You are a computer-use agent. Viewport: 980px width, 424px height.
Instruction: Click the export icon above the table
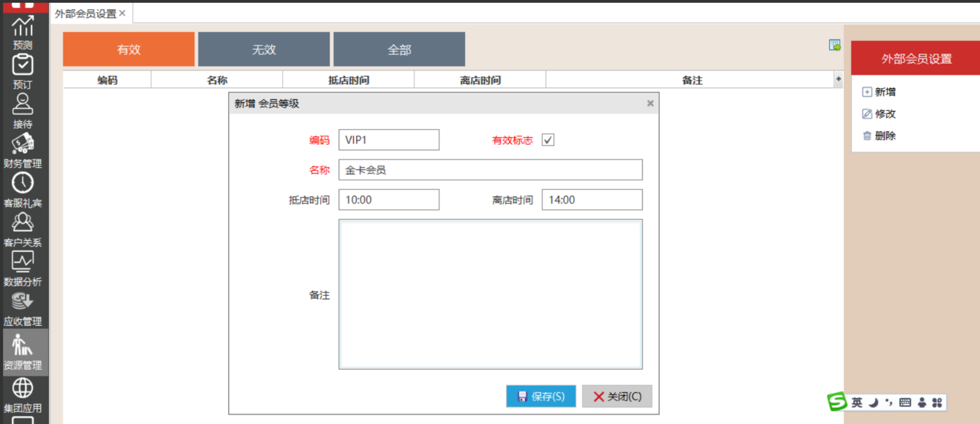[x=834, y=45]
